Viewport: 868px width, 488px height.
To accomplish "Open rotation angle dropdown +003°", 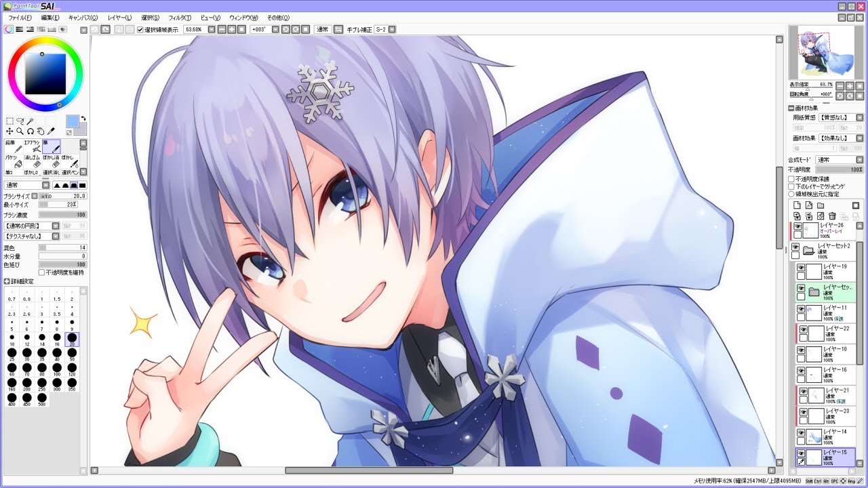I will point(275,29).
